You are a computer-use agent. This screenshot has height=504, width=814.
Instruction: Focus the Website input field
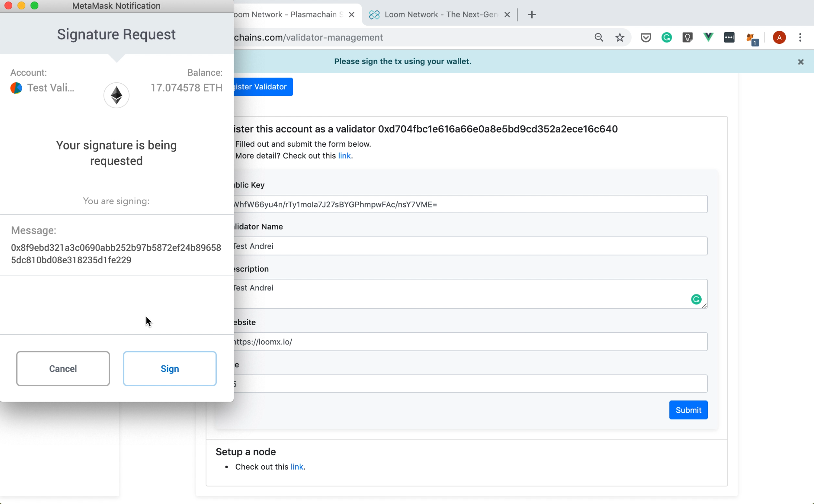(x=470, y=341)
